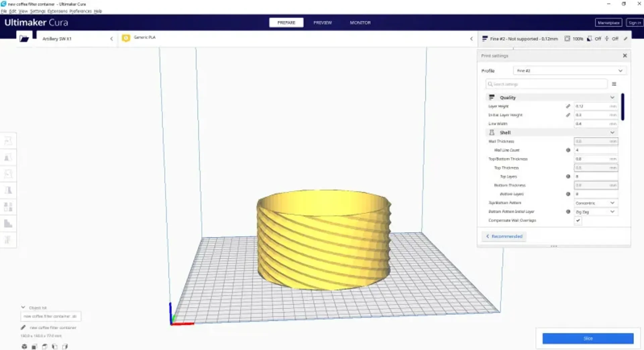Edit the Layer Height value 0.12

coord(596,106)
